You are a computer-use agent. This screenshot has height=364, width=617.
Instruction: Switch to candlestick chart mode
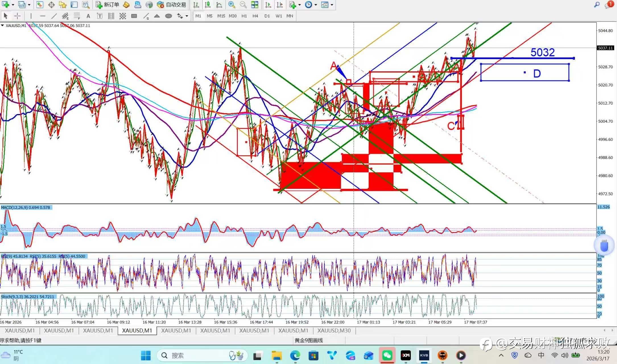point(208,5)
